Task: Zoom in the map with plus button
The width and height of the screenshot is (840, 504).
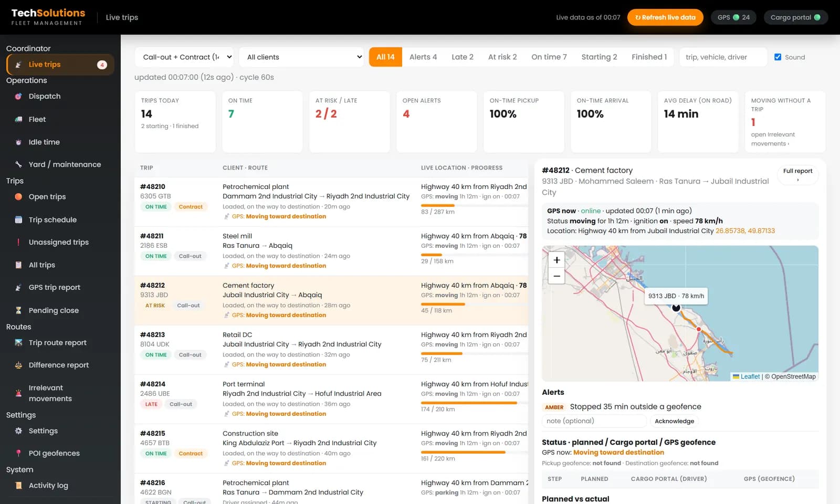Action: coord(556,260)
